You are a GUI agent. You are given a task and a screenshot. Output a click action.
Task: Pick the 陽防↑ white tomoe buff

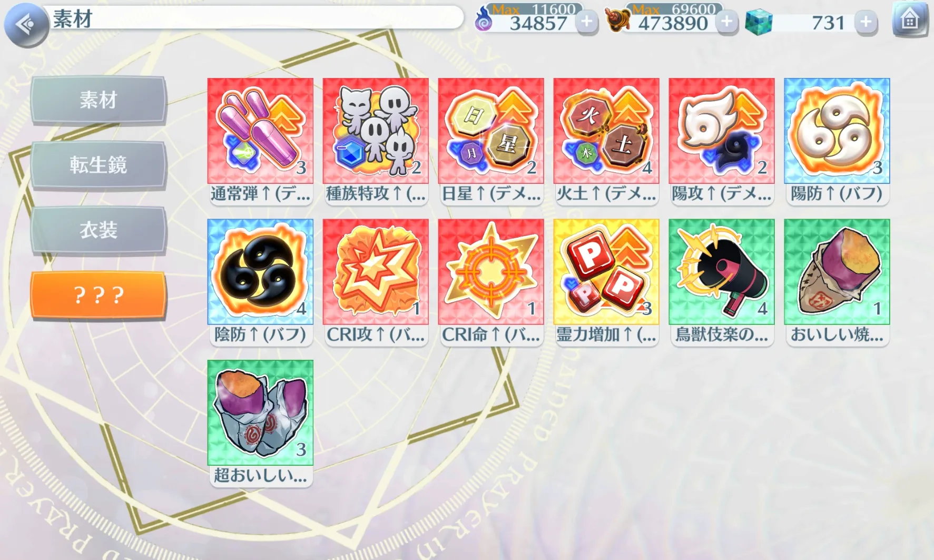(837, 141)
